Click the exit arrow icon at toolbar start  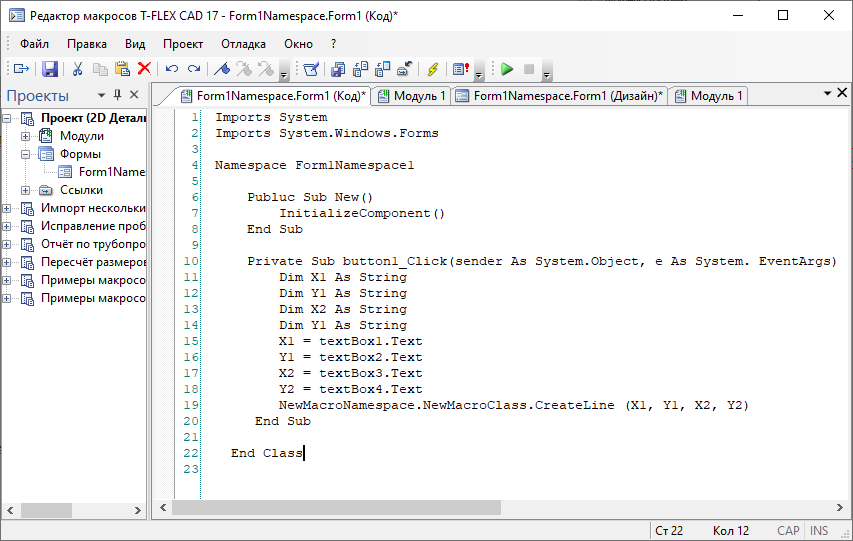20,69
